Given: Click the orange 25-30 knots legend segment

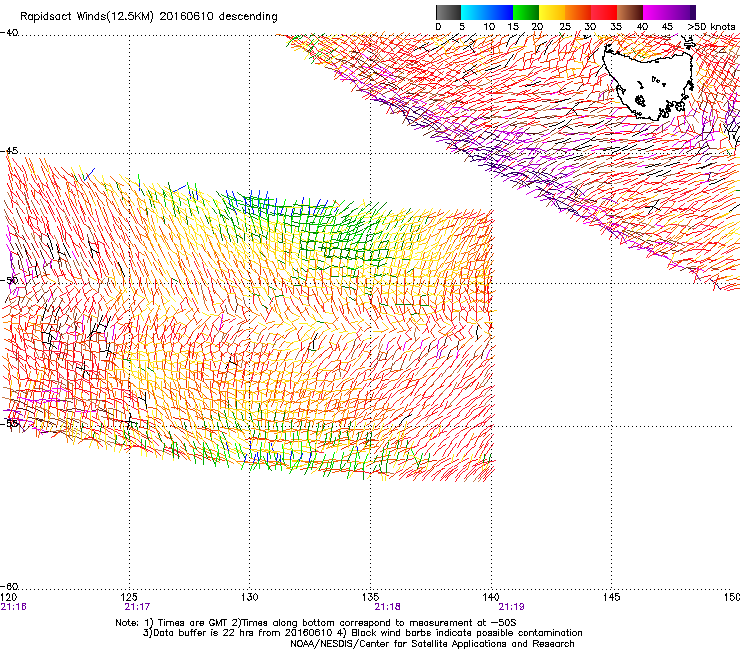Looking at the screenshot, I should point(578,12).
